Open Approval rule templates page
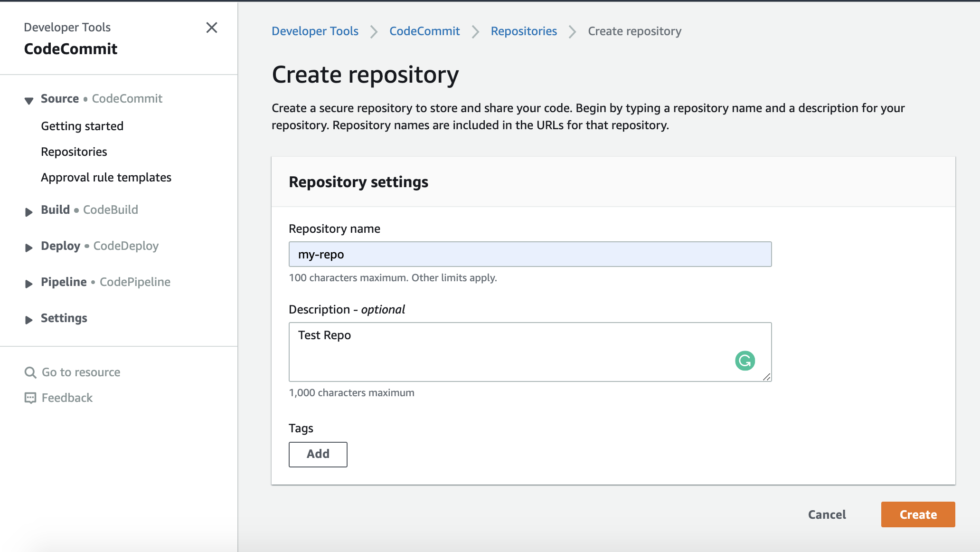The image size is (980, 552). (x=106, y=177)
